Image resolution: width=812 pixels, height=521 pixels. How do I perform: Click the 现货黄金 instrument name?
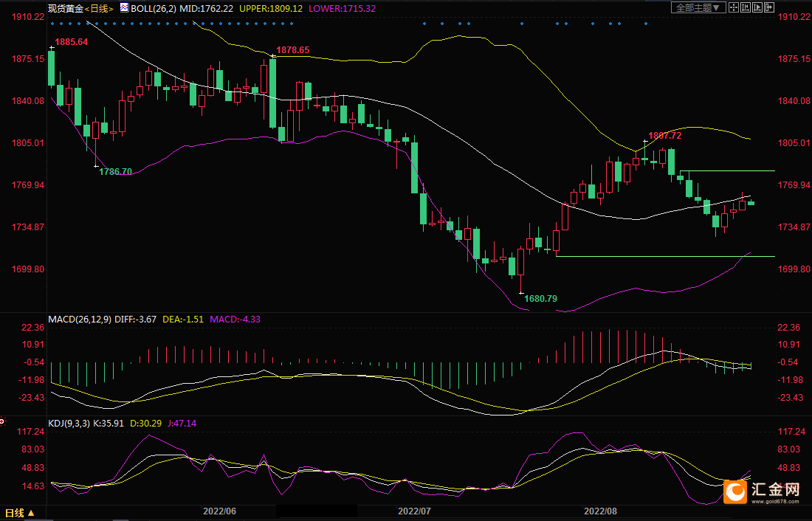coord(66,9)
